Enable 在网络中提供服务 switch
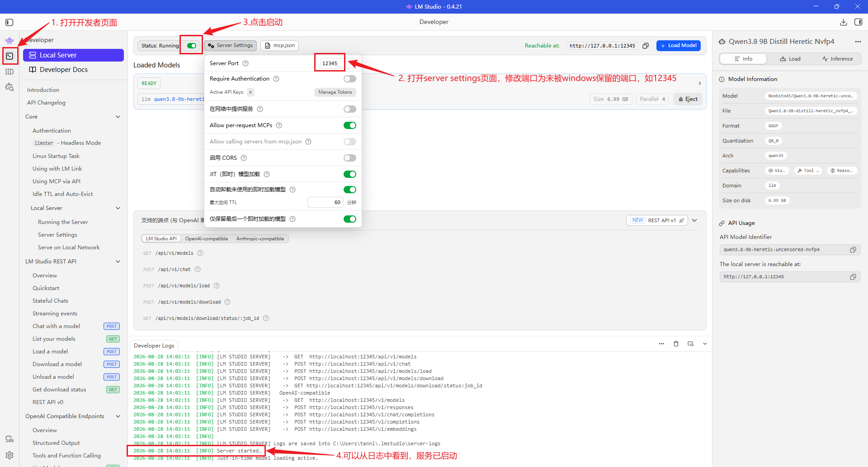Image resolution: width=868 pixels, height=467 pixels. (350, 109)
